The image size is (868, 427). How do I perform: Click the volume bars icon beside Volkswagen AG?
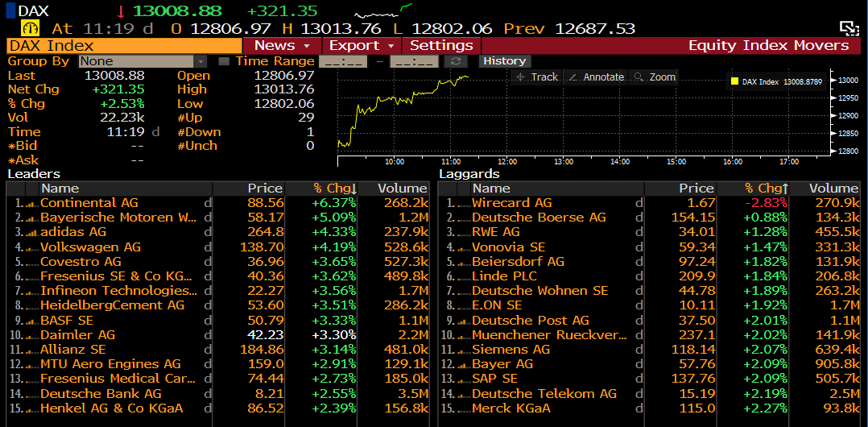(x=32, y=247)
